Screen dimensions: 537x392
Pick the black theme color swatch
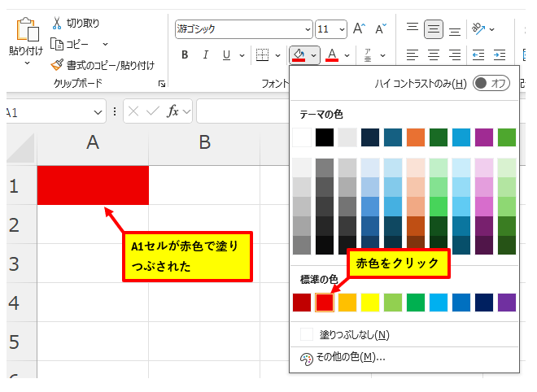pyautogui.click(x=325, y=137)
